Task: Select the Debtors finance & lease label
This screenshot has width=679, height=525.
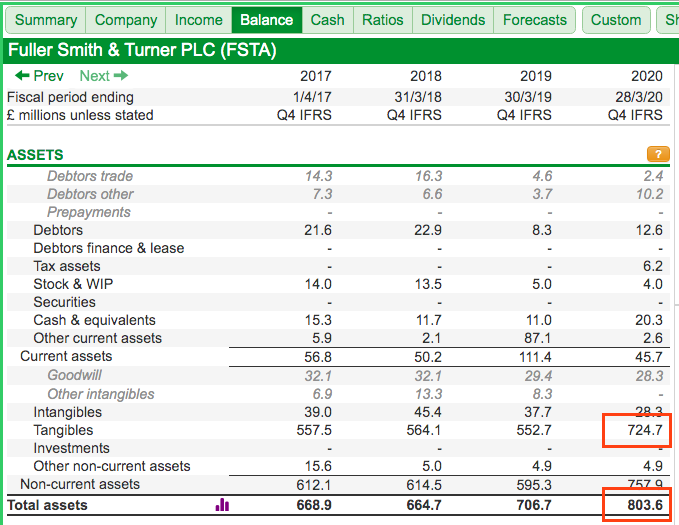Action: pos(109,248)
